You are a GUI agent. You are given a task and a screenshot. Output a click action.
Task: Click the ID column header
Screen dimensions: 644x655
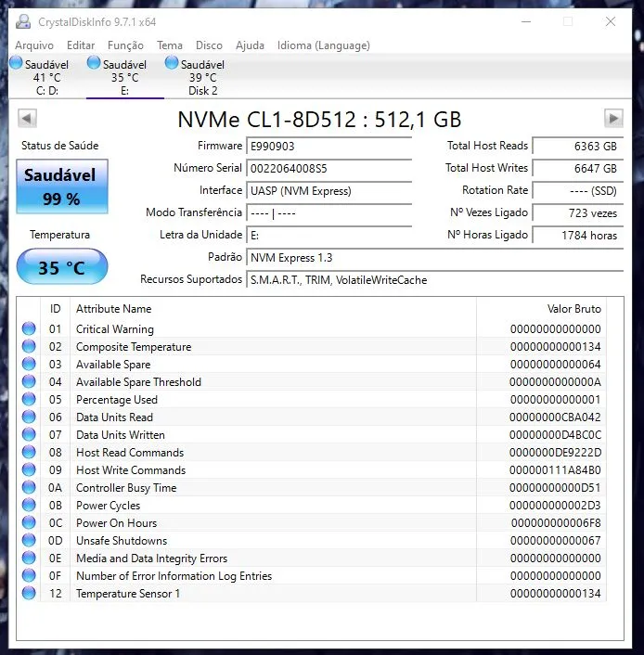pyautogui.click(x=55, y=309)
